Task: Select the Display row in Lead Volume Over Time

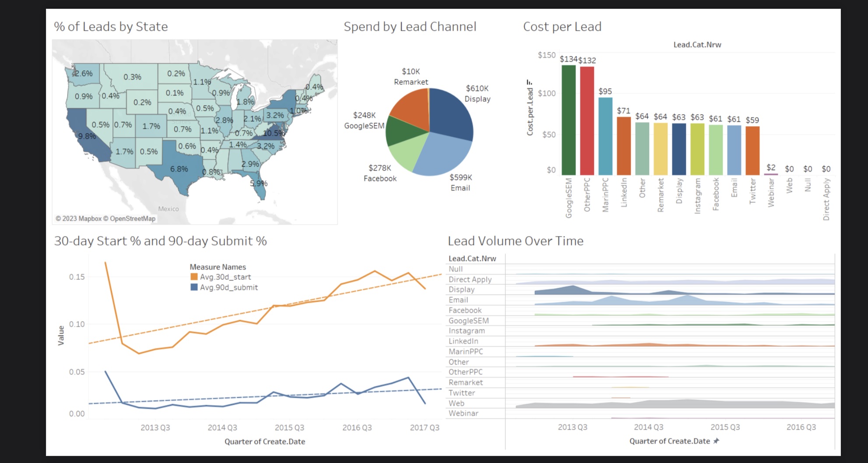Action: coord(640,290)
